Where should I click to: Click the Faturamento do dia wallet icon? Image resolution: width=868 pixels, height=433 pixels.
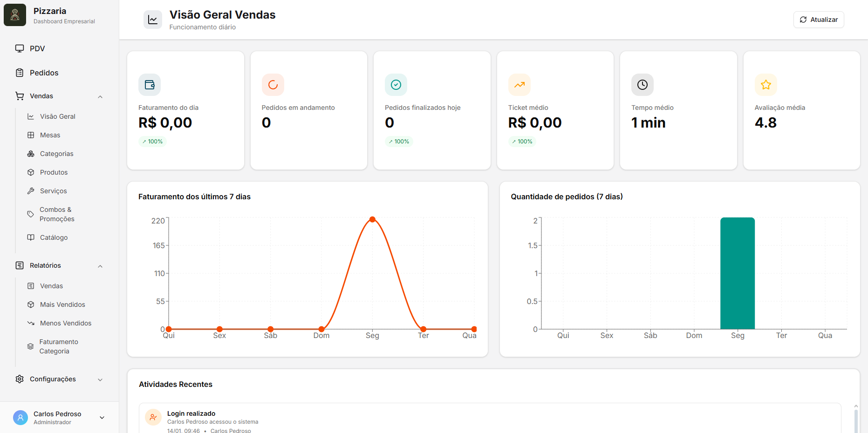[x=149, y=85]
